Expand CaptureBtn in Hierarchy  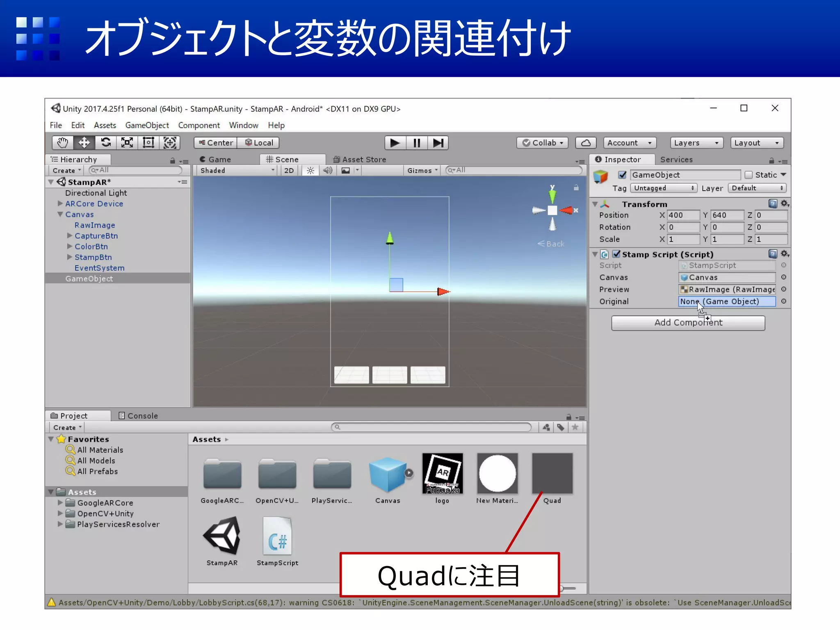point(70,235)
